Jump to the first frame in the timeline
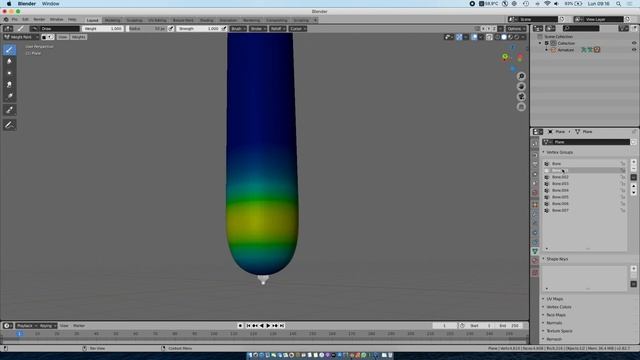The image size is (640, 360). click(248, 326)
